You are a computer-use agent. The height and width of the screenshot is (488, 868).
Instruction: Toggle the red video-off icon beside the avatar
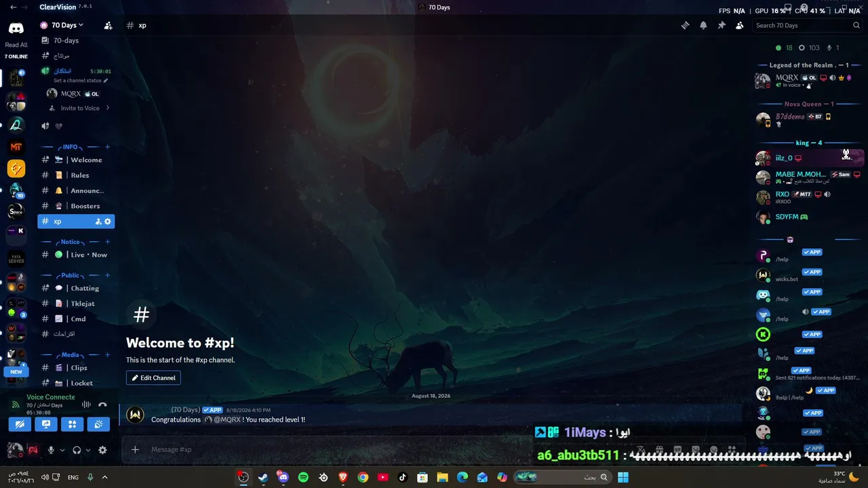[x=33, y=450]
